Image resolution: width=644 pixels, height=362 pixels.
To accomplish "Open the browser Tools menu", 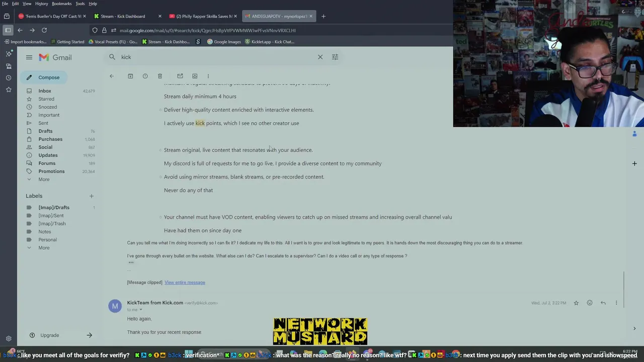I will click(80, 4).
